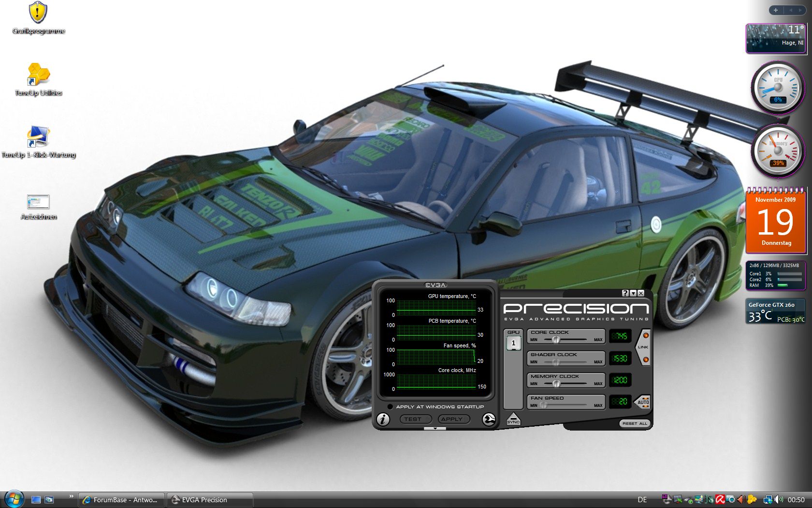812x508 pixels.
Task: Open the volume speaker tray icon
Action: pos(779,500)
